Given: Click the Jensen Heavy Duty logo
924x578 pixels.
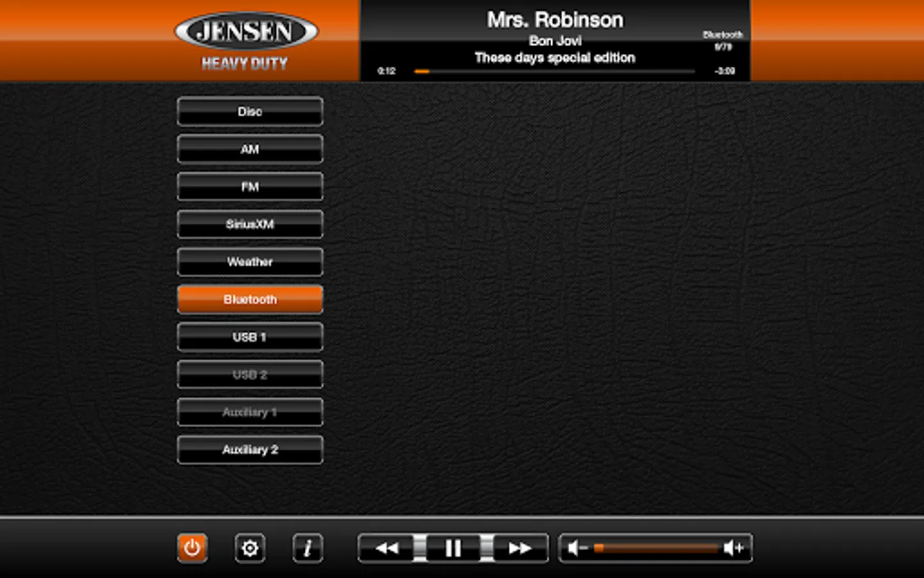Looking at the screenshot, I should (246, 41).
